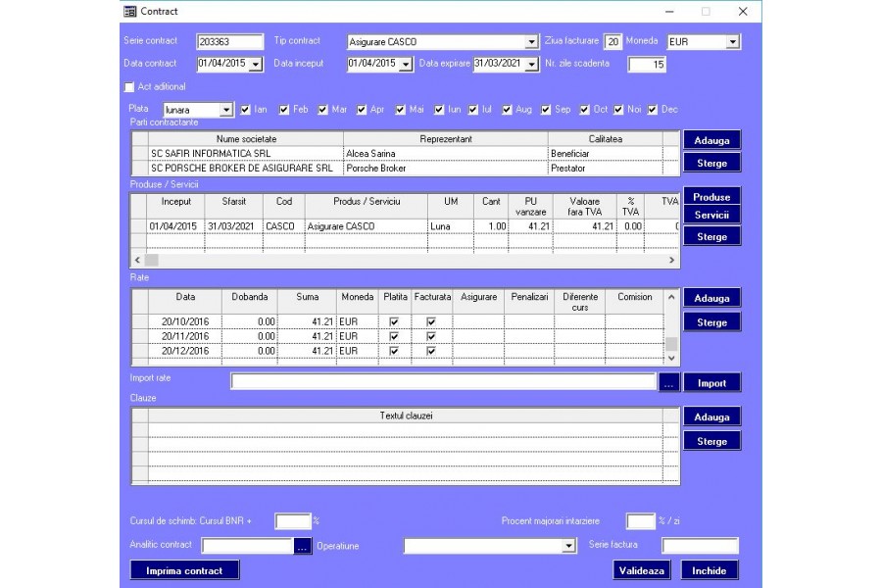This screenshot has width=882, height=588.
Task: Toggle the Sep month checkbox
Action: pos(546,110)
